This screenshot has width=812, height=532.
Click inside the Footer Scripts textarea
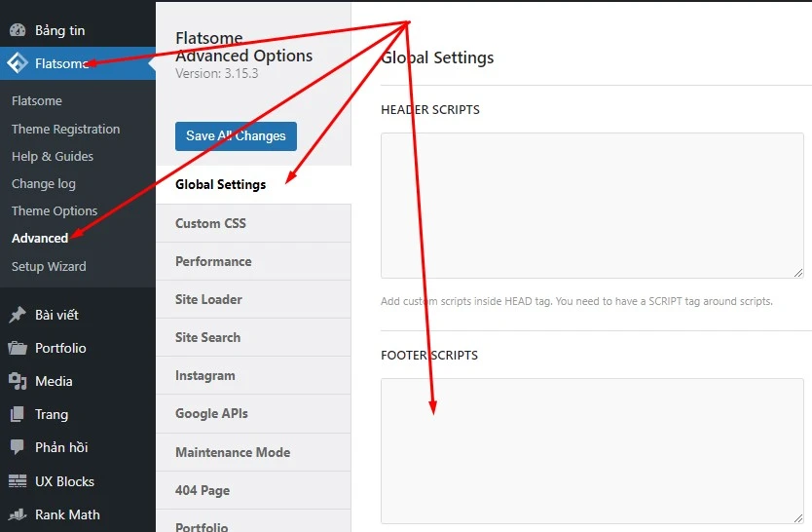coord(592,450)
